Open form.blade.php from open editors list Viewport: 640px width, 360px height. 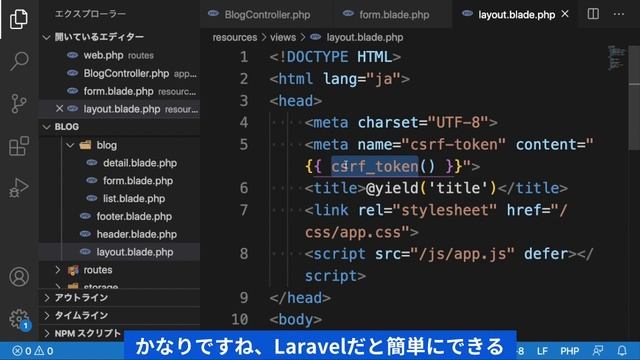118,91
